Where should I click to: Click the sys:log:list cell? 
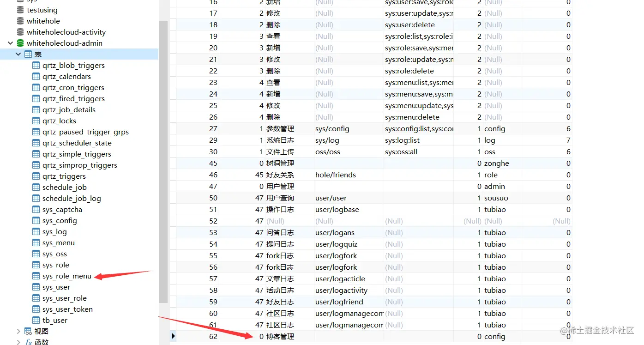pyautogui.click(x=403, y=140)
